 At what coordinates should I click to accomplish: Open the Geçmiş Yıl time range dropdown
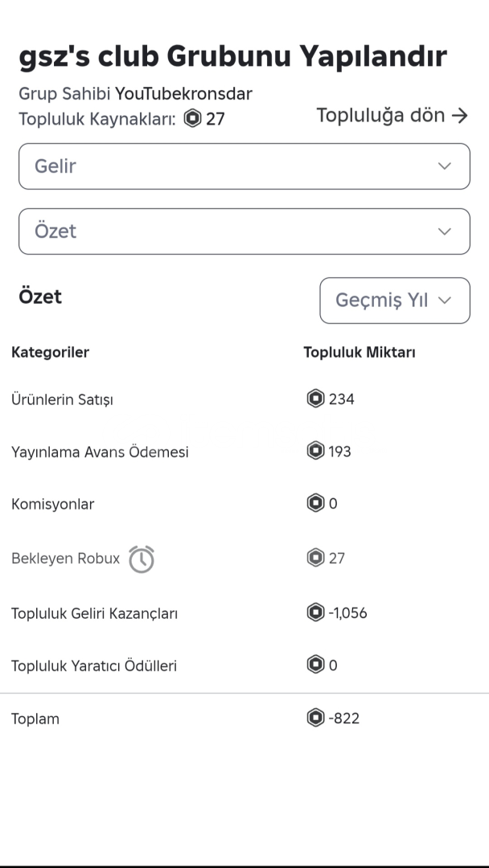click(x=394, y=301)
